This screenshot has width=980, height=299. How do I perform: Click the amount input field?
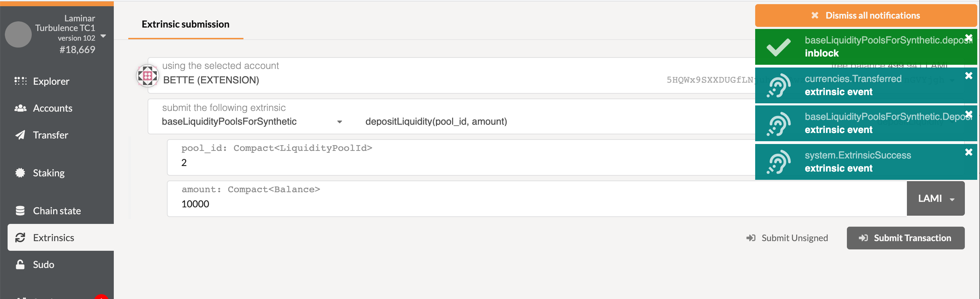point(537,199)
